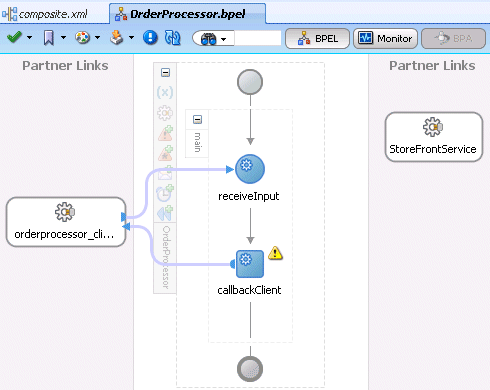Screen dimensions: 490x390
Task: Click the left Partner Links heading
Action: pyautogui.click(x=65, y=66)
